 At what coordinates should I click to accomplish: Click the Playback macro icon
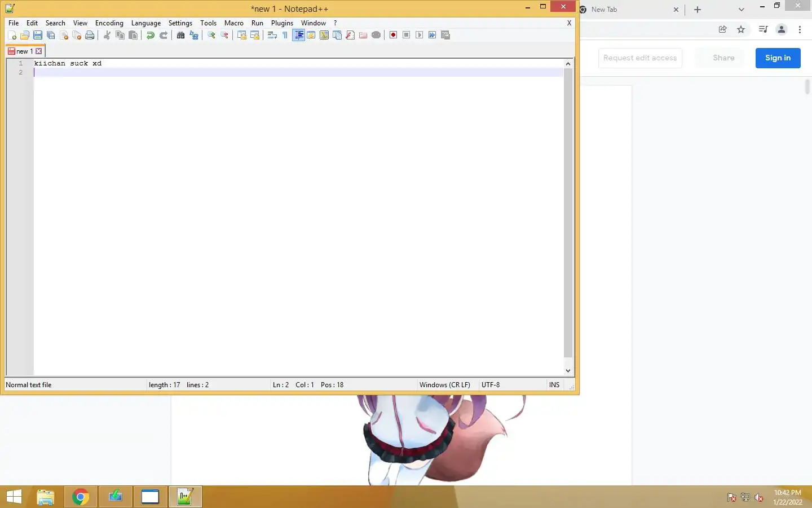[x=420, y=35]
